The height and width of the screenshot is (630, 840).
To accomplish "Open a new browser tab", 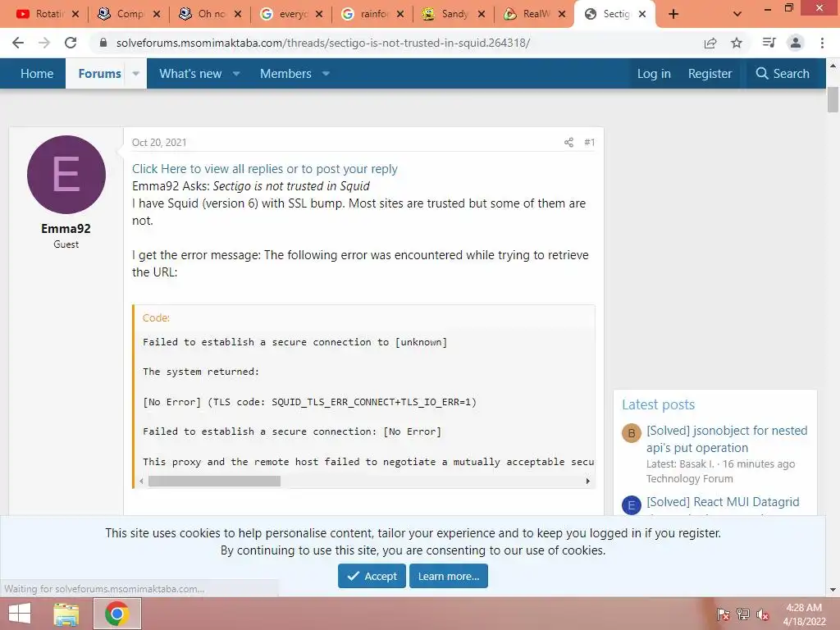I will [x=673, y=14].
